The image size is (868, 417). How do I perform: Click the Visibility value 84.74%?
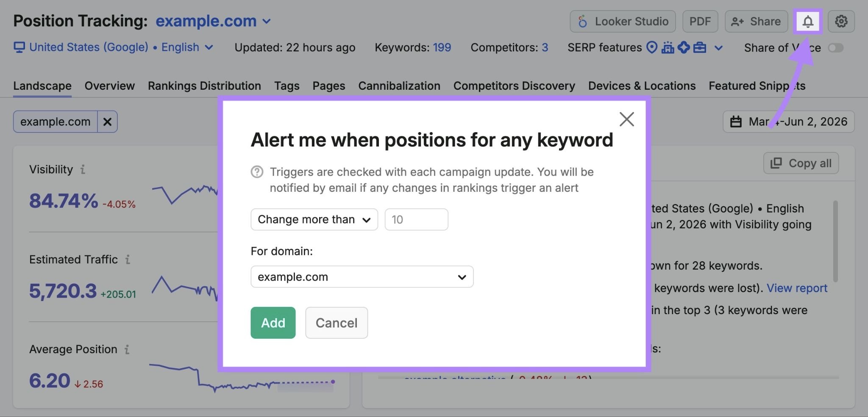pos(64,202)
